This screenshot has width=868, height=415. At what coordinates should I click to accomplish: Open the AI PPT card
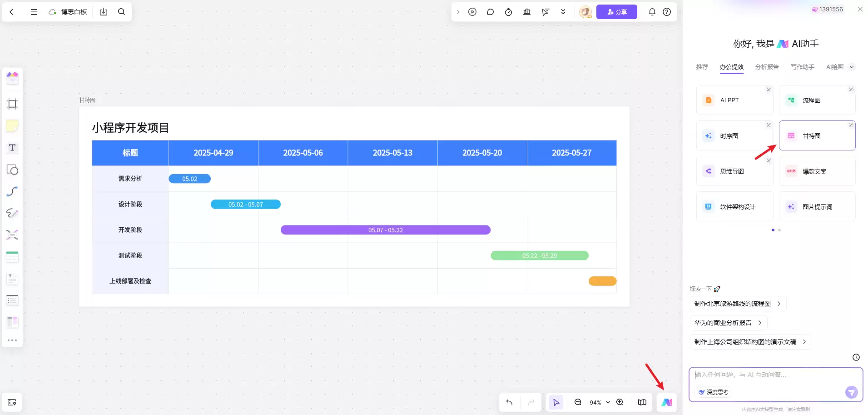click(734, 100)
